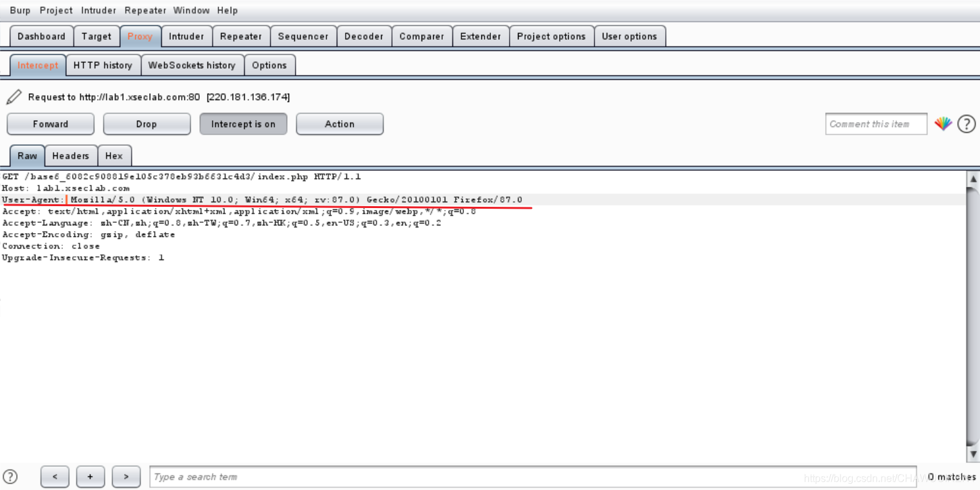Switch to Headers message view tab
This screenshot has width=980, height=490.
(x=71, y=155)
